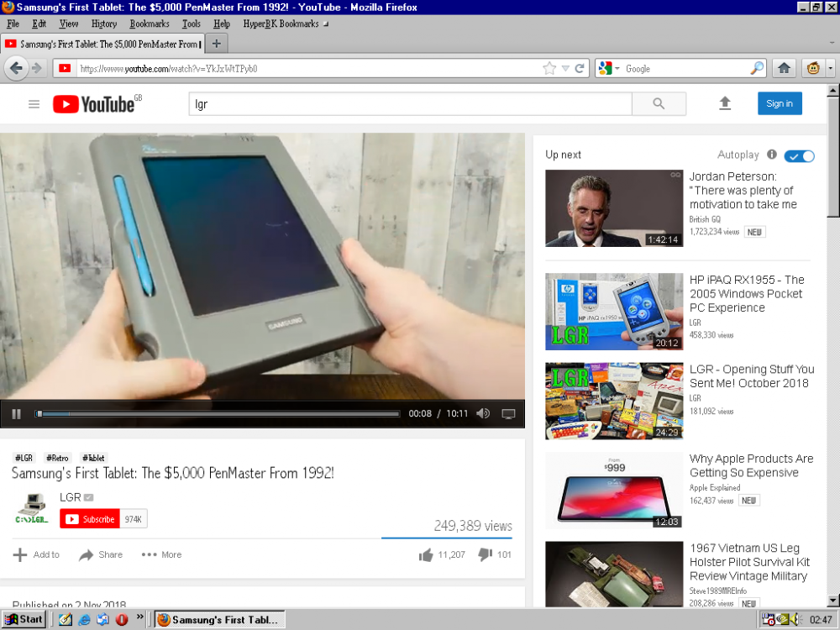
Task: Open the History menu
Action: pyautogui.click(x=104, y=24)
